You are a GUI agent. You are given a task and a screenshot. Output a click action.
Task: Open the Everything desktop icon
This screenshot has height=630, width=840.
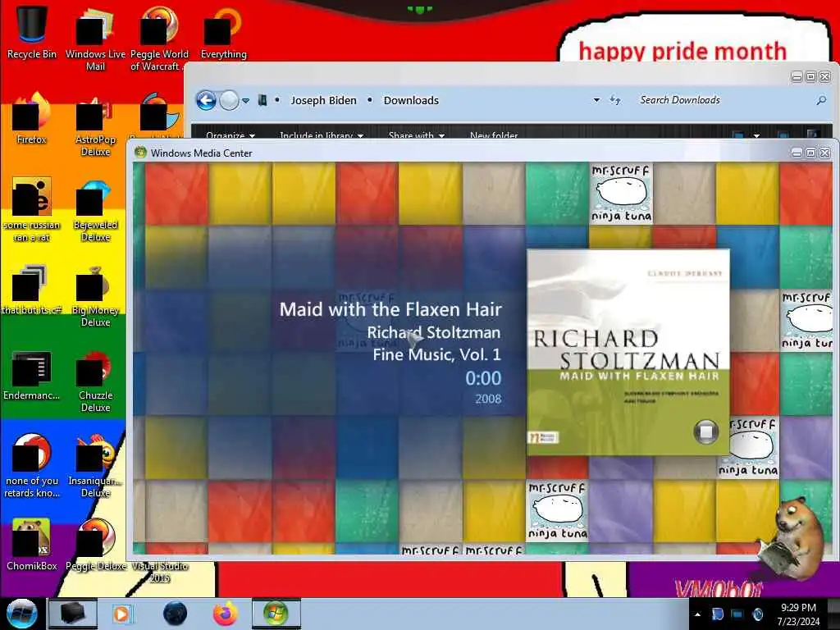223,32
